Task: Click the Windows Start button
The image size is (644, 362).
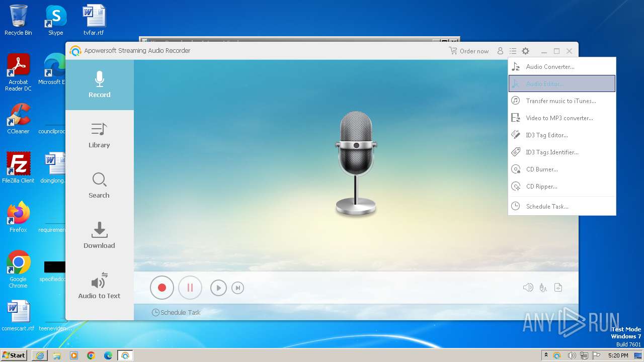Action: (x=14, y=355)
